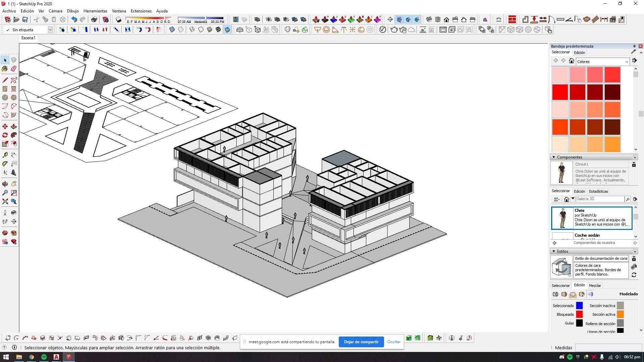Image resolution: width=644 pixels, height=362 pixels.
Task: Select the Tape Measure tool
Action: coord(5,155)
